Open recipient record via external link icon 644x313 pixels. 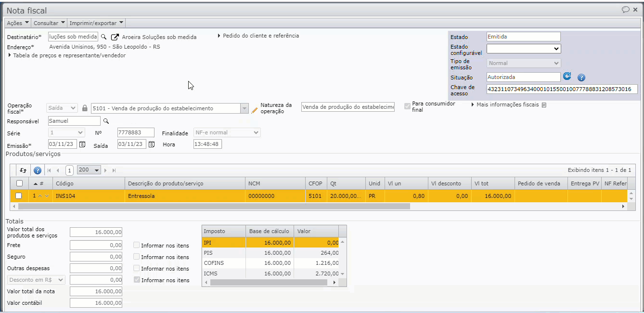click(x=115, y=37)
